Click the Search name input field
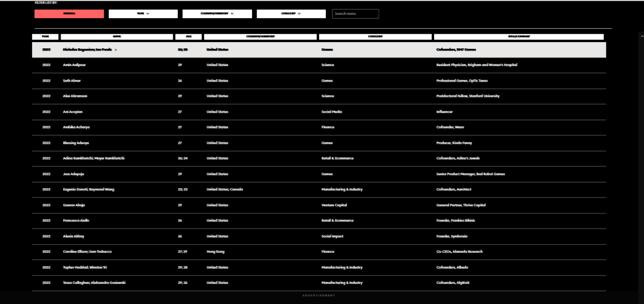The height and width of the screenshot is (304, 644). point(355,14)
